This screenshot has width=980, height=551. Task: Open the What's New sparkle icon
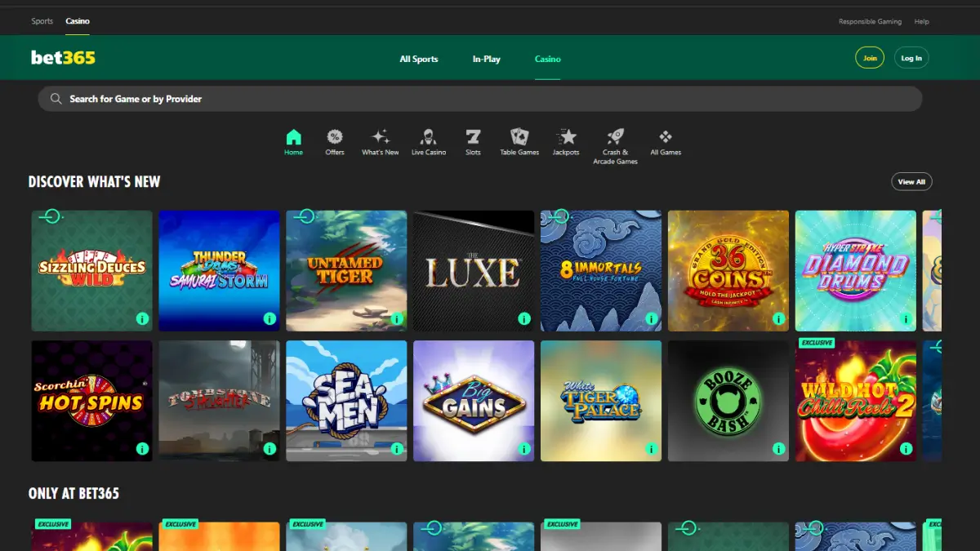point(381,137)
